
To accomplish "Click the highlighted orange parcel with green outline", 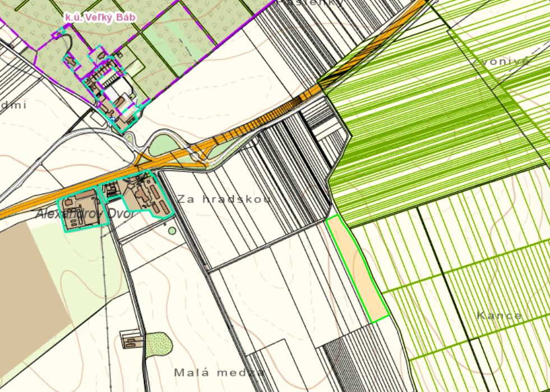I will pyautogui.click(x=357, y=269).
